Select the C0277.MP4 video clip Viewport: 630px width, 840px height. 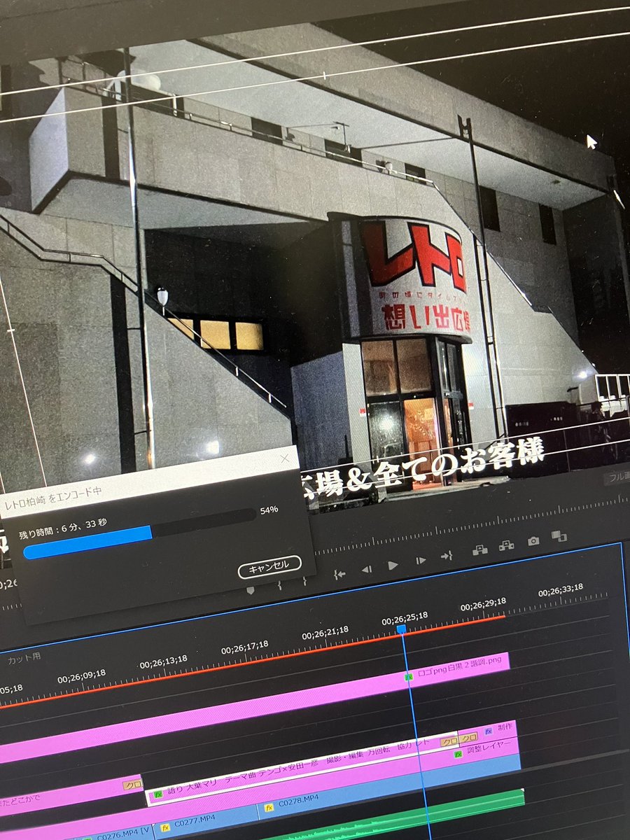(206, 821)
